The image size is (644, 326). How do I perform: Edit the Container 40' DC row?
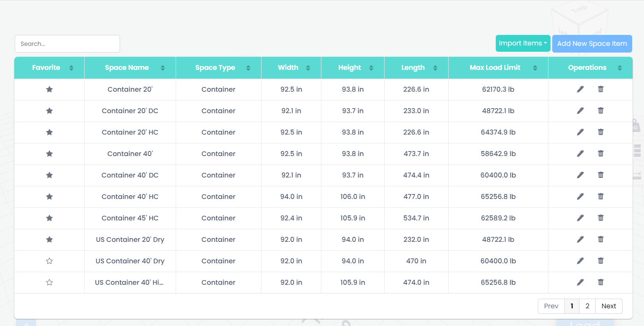coord(580,175)
